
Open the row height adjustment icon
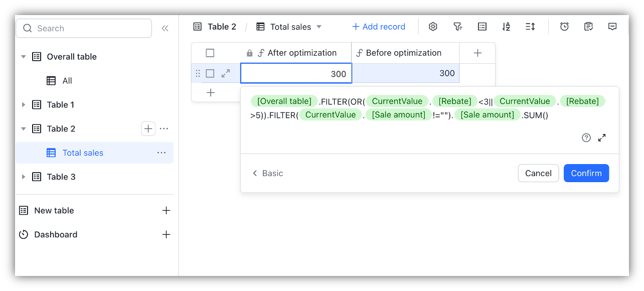click(x=530, y=26)
